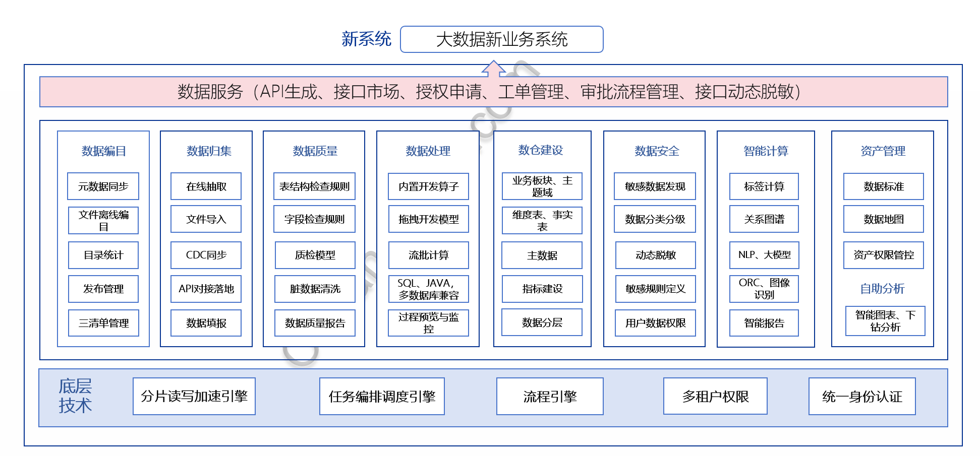Screen dimensions: 980x456
Task: Select the 任务编排调度引擎 box
Action: pyautogui.click(x=382, y=397)
